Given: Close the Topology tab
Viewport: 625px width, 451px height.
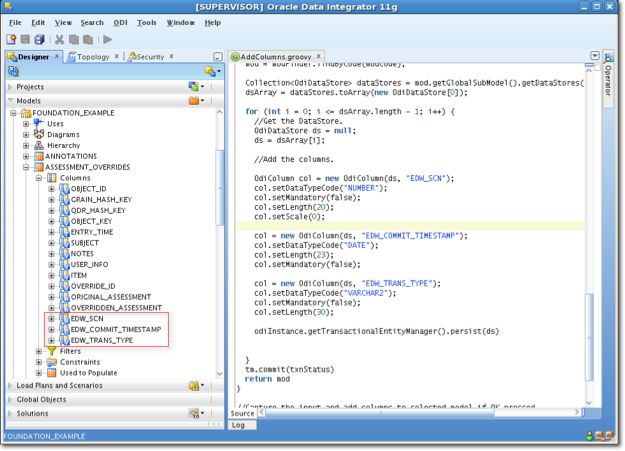Looking at the screenshot, I should [117, 56].
